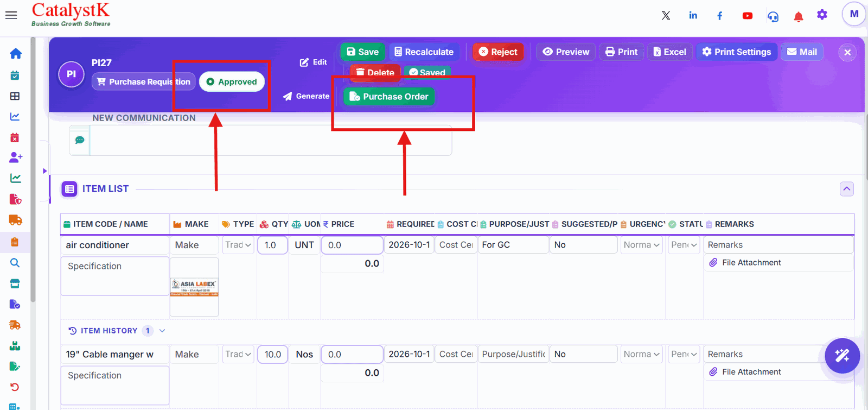Click the Preview button
868x410 pixels.
click(x=566, y=52)
